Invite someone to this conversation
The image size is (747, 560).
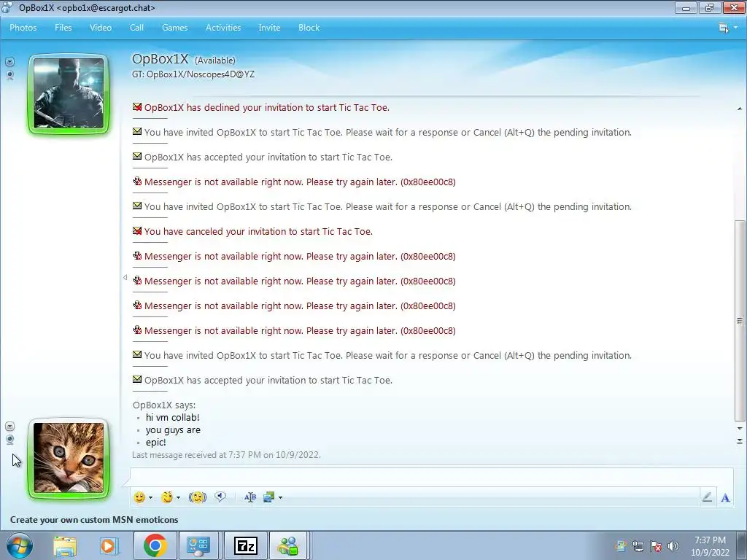click(269, 28)
